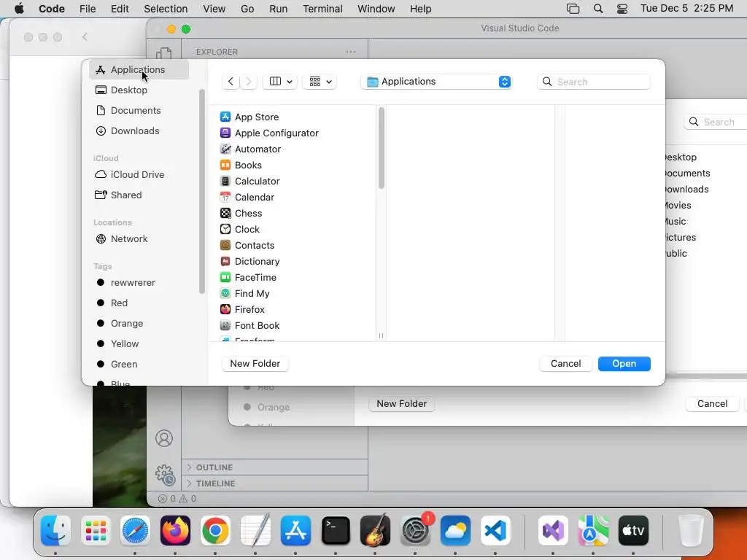Open the Go menu
This screenshot has height=560, width=747.
click(x=247, y=9)
